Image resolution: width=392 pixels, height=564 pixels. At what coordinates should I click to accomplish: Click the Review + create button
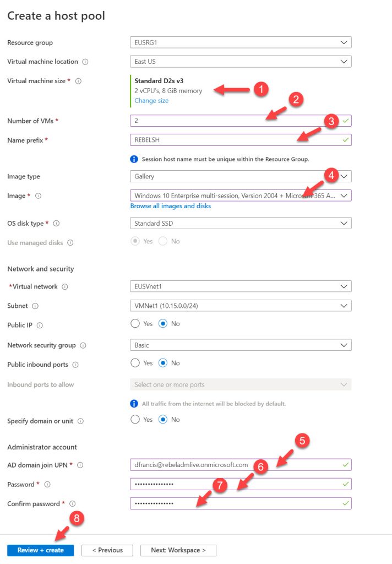coord(40,550)
